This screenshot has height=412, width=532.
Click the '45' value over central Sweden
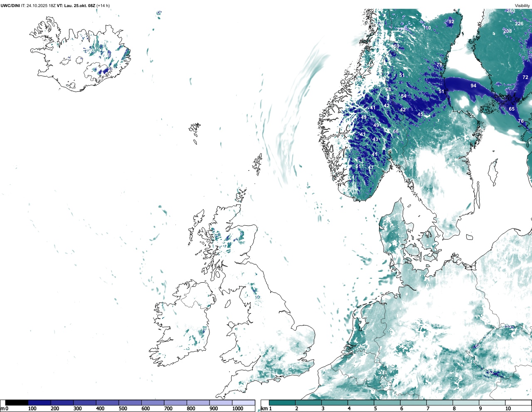(x=420, y=114)
